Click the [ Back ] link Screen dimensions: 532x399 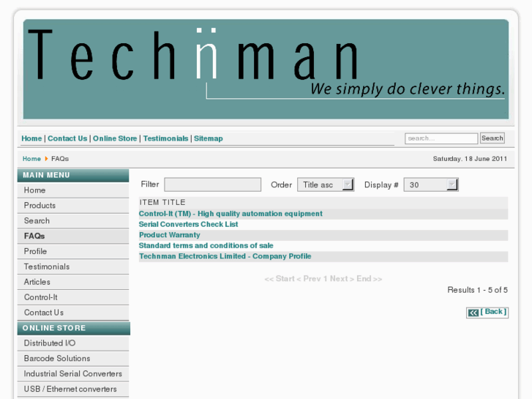(x=493, y=312)
